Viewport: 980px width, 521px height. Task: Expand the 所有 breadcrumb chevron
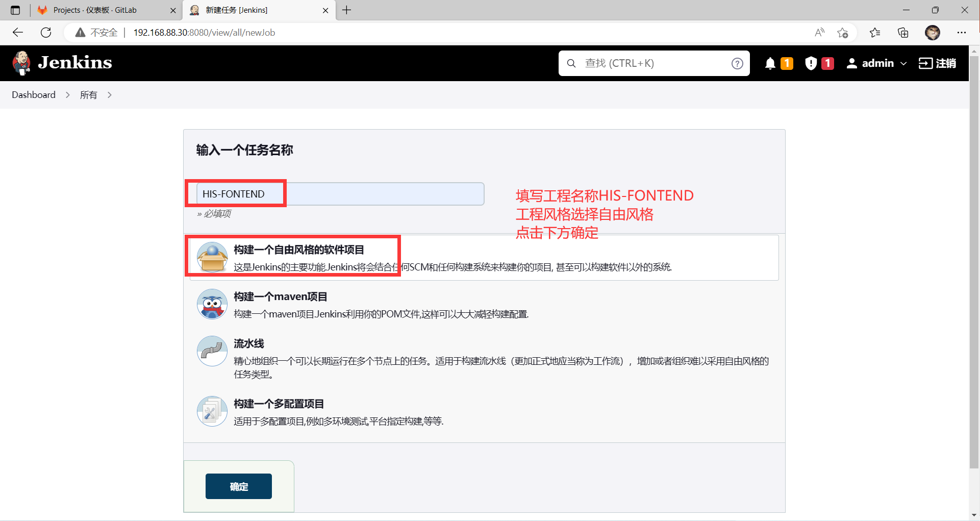(110, 95)
